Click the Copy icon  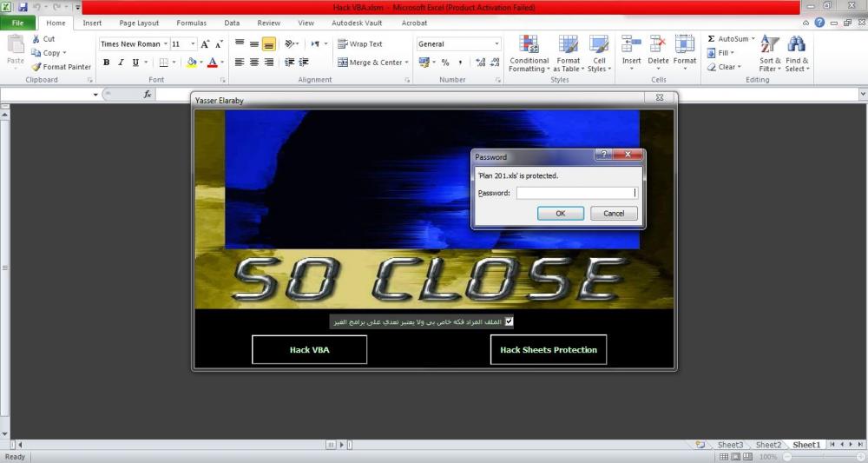click(36, 53)
